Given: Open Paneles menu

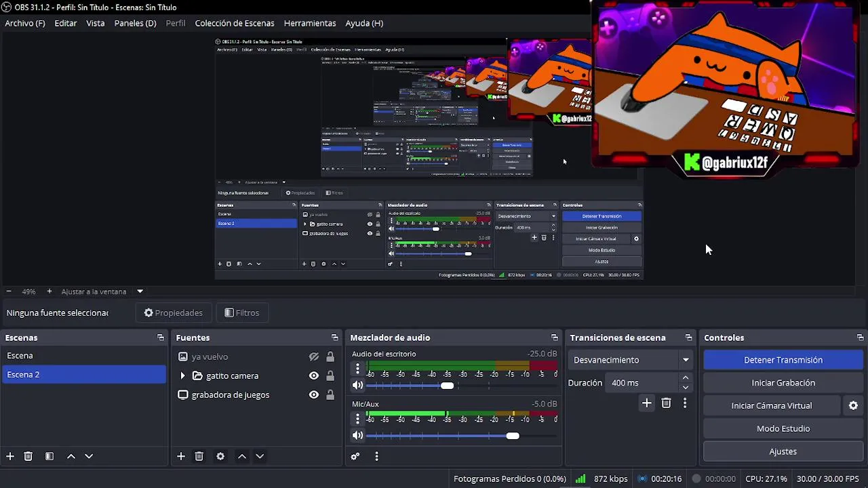Looking at the screenshot, I should pos(135,23).
